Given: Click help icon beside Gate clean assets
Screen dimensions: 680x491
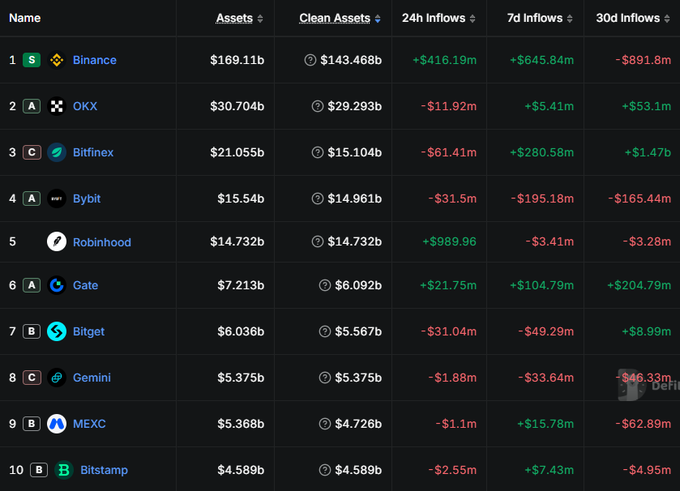Looking at the screenshot, I should click(325, 285).
